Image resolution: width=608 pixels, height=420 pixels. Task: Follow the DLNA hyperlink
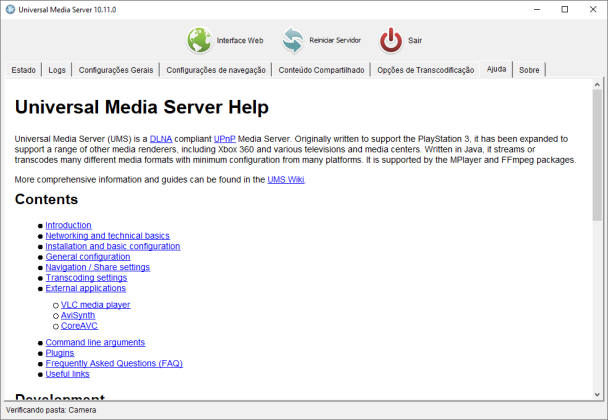coord(161,138)
